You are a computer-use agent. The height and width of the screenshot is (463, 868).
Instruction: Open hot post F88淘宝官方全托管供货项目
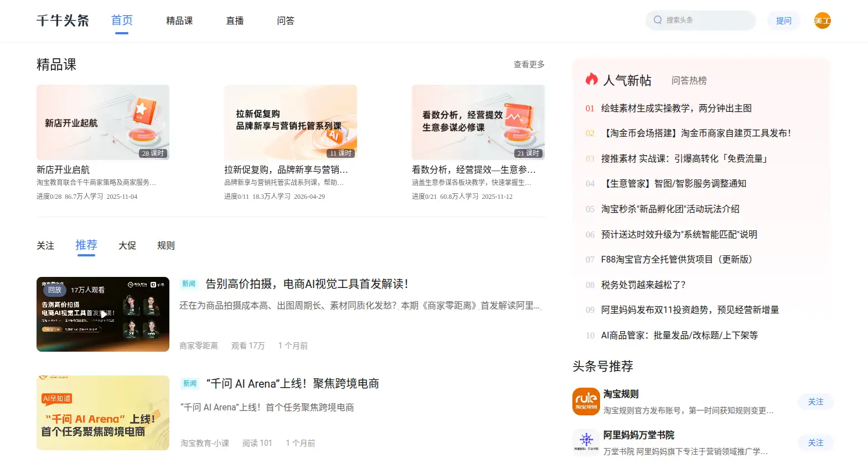click(x=677, y=259)
